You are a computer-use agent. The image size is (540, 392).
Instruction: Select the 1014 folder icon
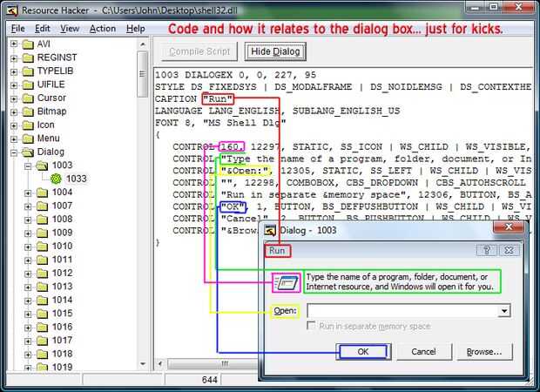point(42,300)
